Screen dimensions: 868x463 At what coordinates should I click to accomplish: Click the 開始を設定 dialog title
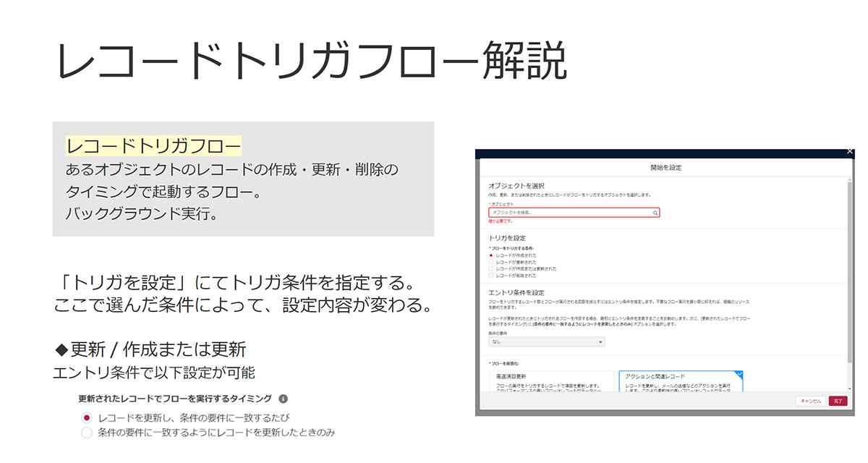[665, 167]
